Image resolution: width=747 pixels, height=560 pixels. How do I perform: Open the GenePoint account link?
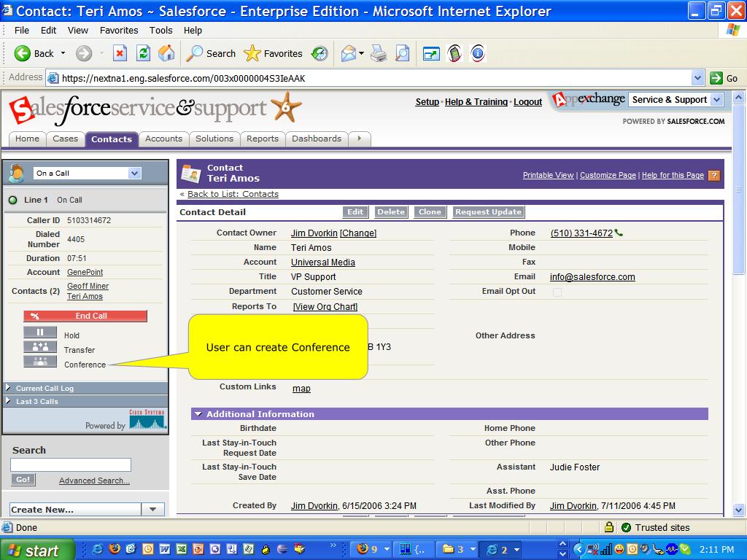point(85,272)
